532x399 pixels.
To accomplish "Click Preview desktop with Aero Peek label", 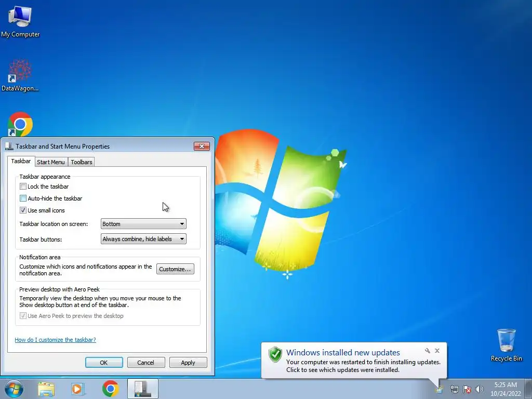I will (59, 289).
